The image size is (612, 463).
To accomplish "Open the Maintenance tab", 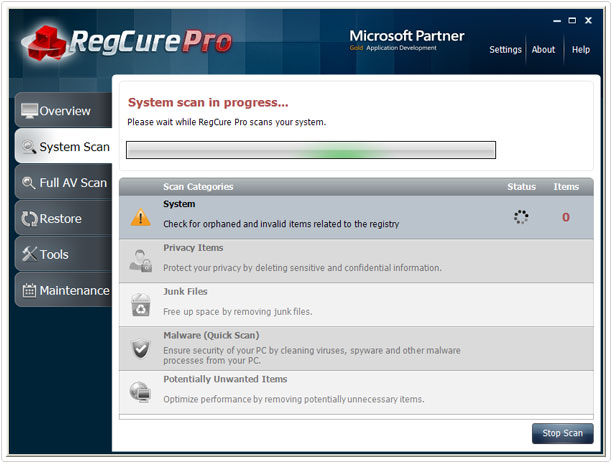I will [x=64, y=290].
